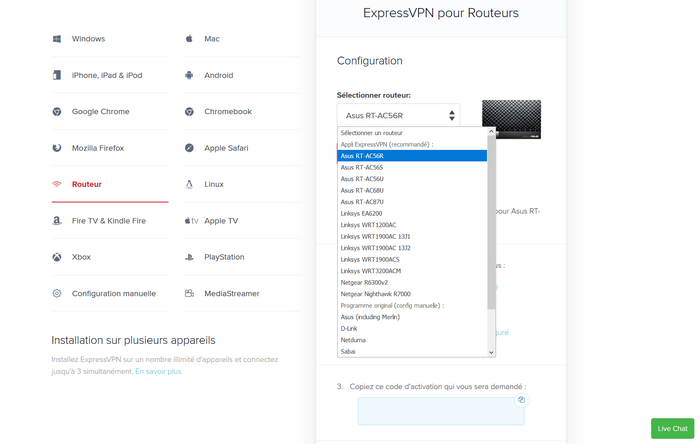Viewport: 700px width, 444px height.
Task: Open the MediaStreamer tab label
Action: (x=232, y=294)
